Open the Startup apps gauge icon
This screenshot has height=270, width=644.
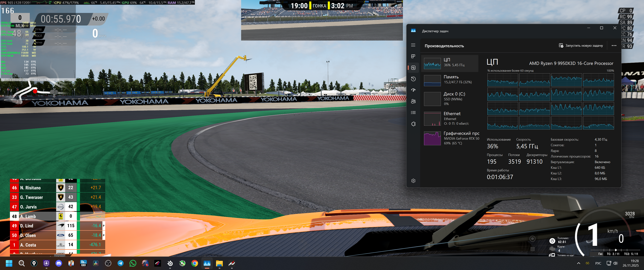413,90
